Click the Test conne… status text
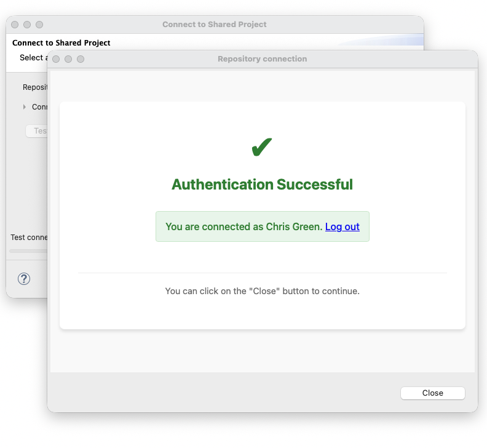Viewport: 487px width, 448px height. (x=28, y=237)
